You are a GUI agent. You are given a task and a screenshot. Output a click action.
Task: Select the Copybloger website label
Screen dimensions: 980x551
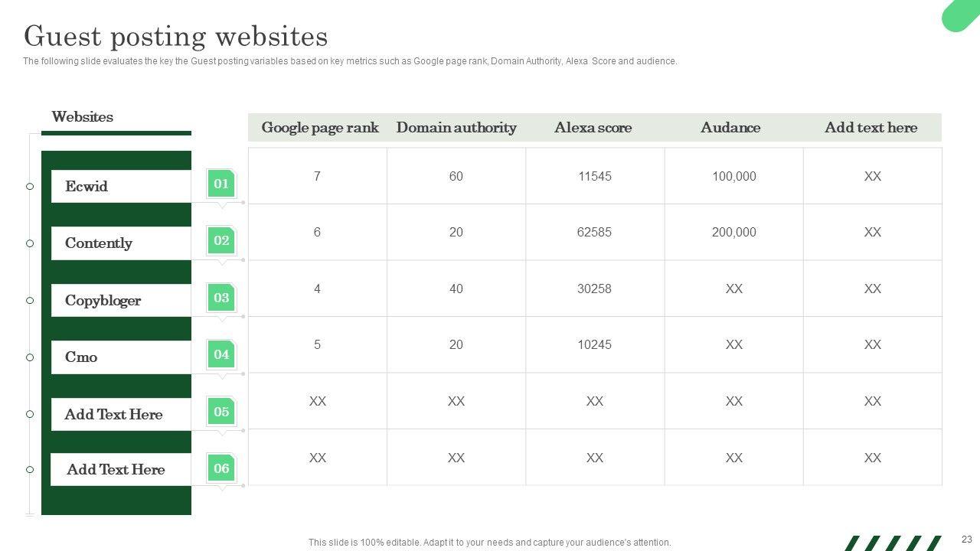click(121, 300)
